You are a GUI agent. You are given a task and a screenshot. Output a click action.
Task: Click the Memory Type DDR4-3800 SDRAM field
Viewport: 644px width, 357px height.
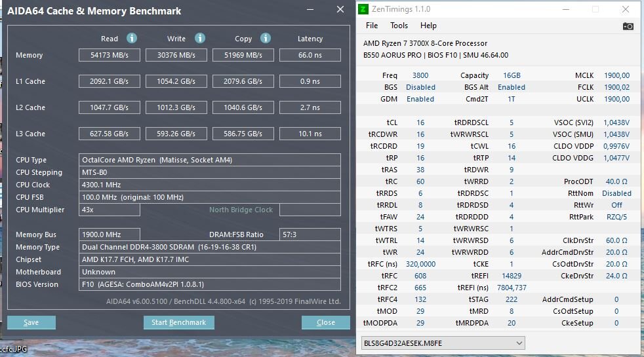pyautogui.click(x=209, y=247)
